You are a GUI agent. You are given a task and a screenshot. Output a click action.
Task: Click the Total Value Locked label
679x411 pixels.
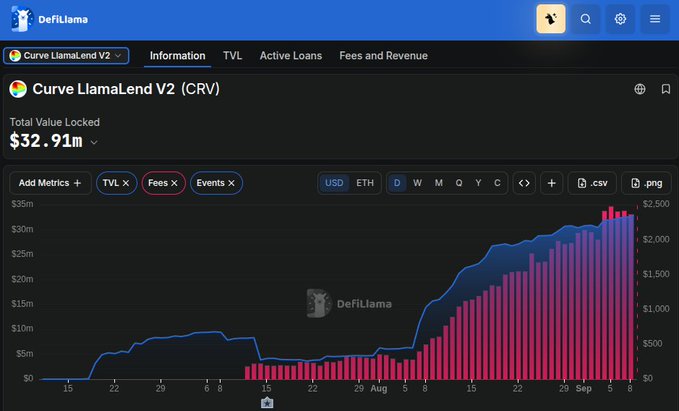pos(55,123)
